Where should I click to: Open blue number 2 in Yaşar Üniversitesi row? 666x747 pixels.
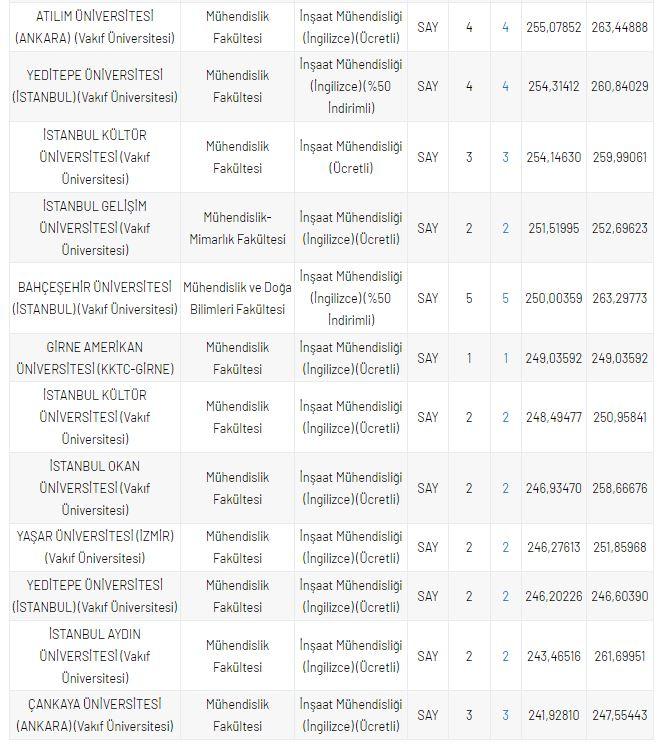[x=505, y=547]
